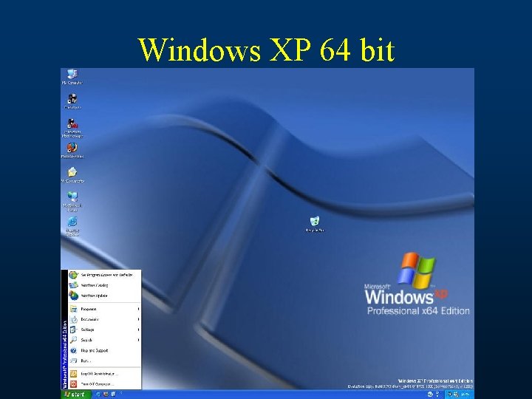The height and width of the screenshot is (399, 532).
Task: Launch Firefox from the Quick Launch bar
Action: (x=106, y=395)
